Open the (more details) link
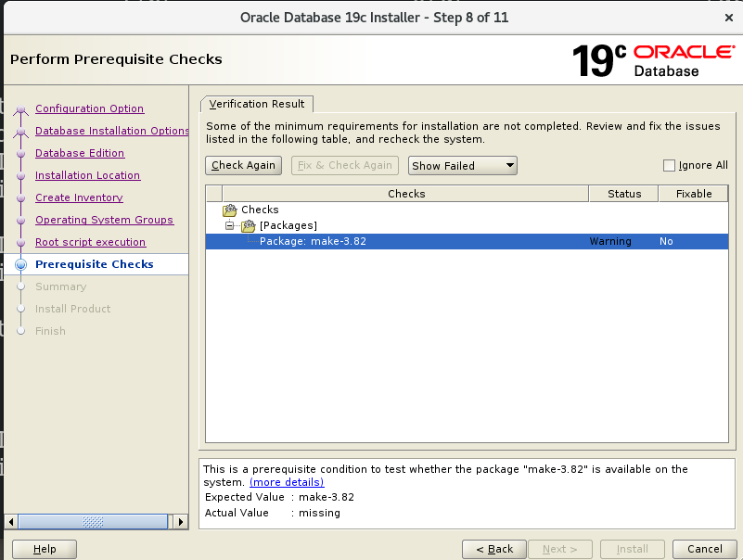Image resolution: width=743 pixels, height=560 pixels. (287, 482)
